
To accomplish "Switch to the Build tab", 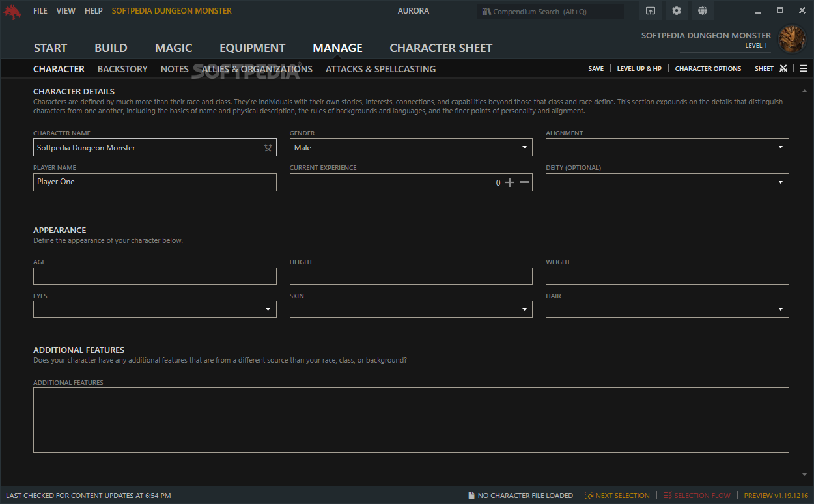I will pos(111,48).
